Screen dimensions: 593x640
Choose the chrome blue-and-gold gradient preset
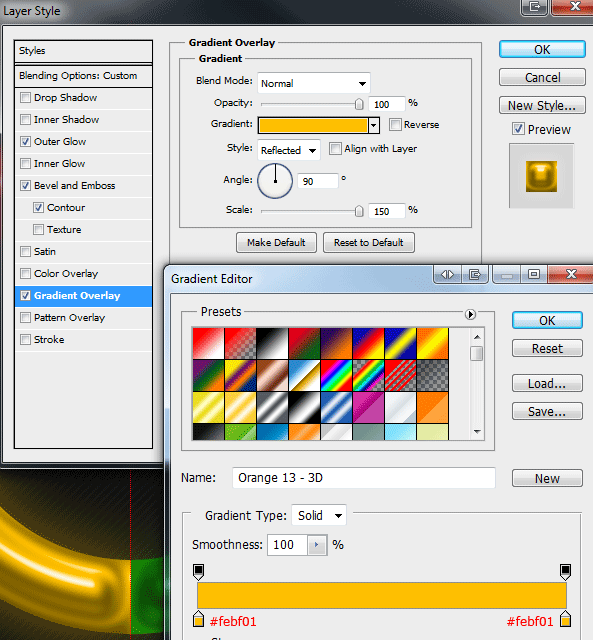pos(304,376)
